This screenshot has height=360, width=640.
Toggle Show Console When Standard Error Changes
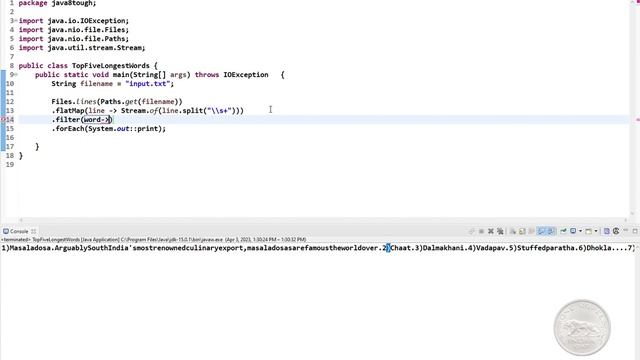pyautogui.click(x=551, y=231)
